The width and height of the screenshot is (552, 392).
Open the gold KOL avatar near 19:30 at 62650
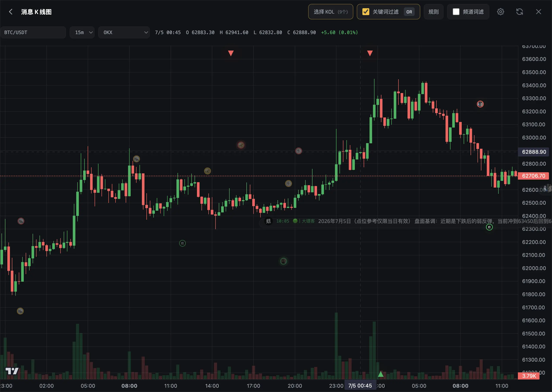click(289, 184)
